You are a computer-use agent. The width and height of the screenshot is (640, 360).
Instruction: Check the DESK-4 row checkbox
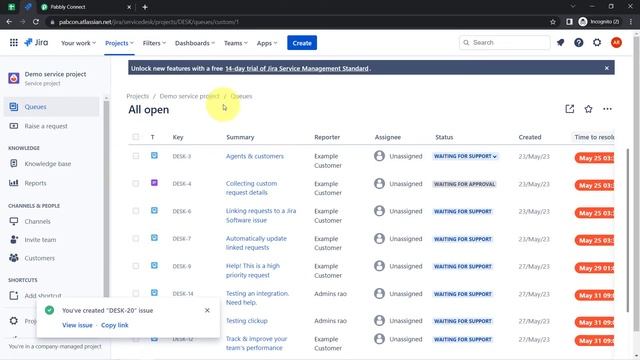click(x=136, y=184)
